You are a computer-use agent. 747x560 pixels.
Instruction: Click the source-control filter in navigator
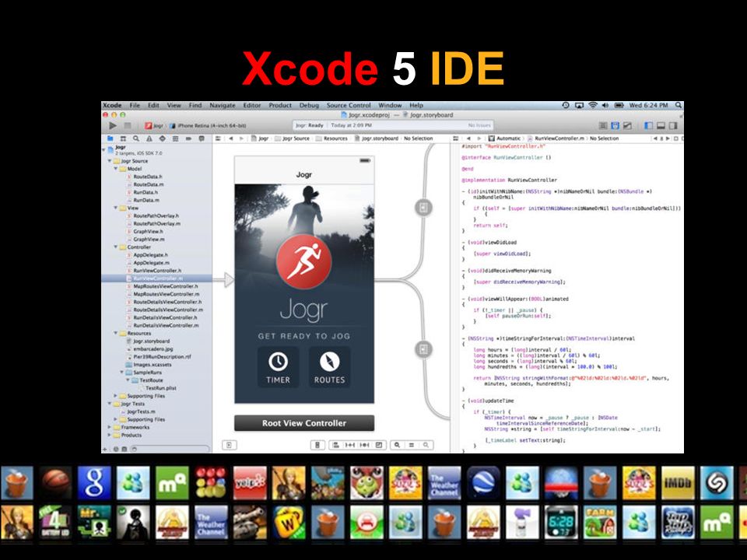point(124,449)
